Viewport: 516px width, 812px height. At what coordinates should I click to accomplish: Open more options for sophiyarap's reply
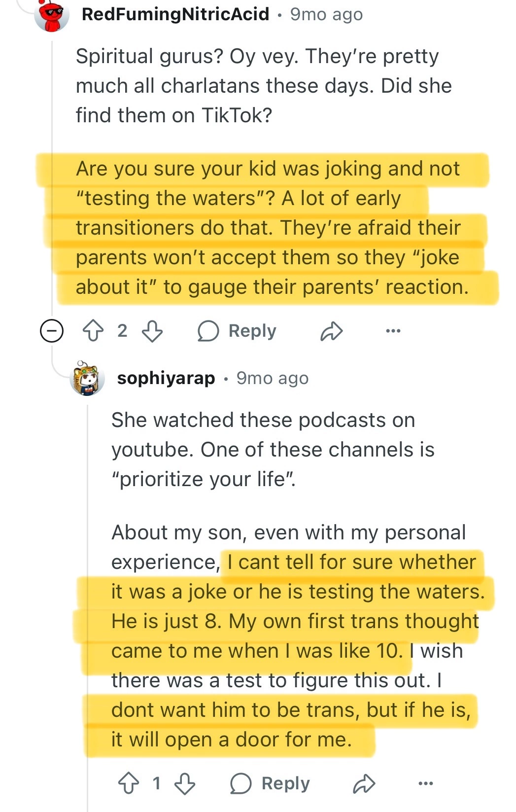(425, 783)
